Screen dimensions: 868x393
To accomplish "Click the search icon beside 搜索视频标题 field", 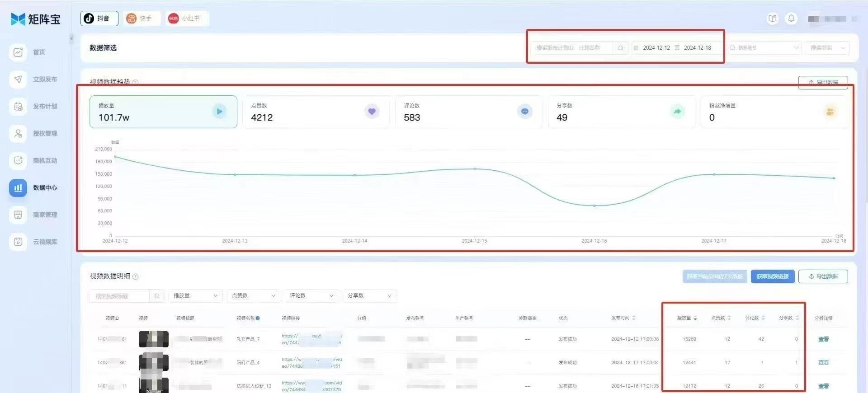I will tap(157, 296).
